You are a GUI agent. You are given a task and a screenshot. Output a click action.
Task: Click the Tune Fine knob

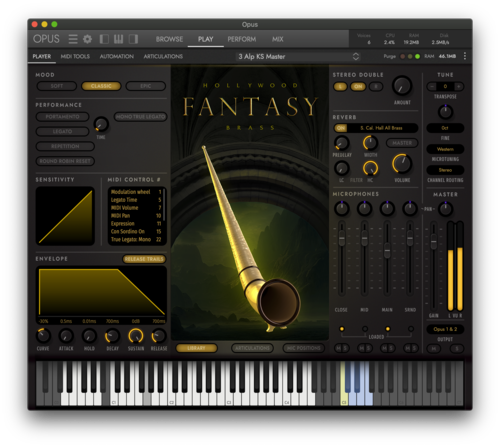(445, 112)
